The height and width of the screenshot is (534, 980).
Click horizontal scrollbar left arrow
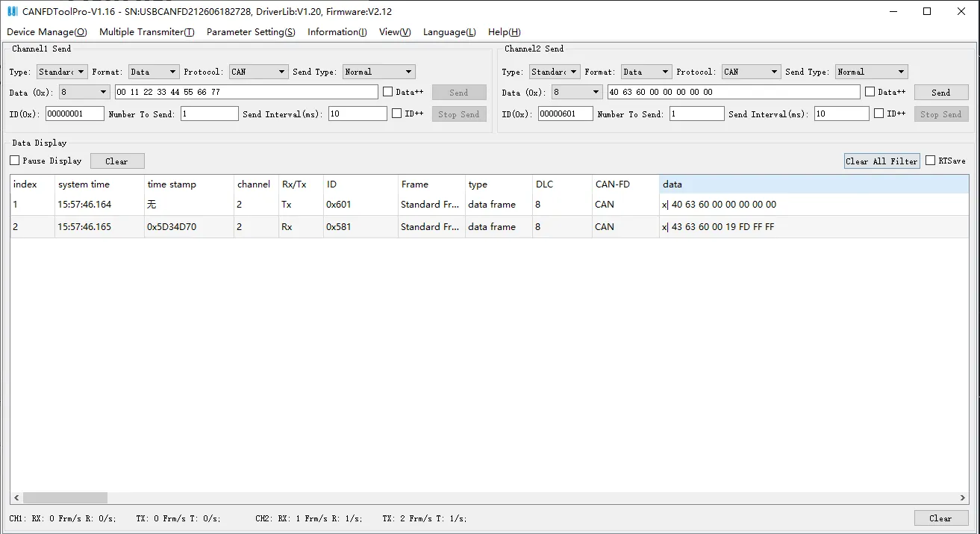[16, 497]
